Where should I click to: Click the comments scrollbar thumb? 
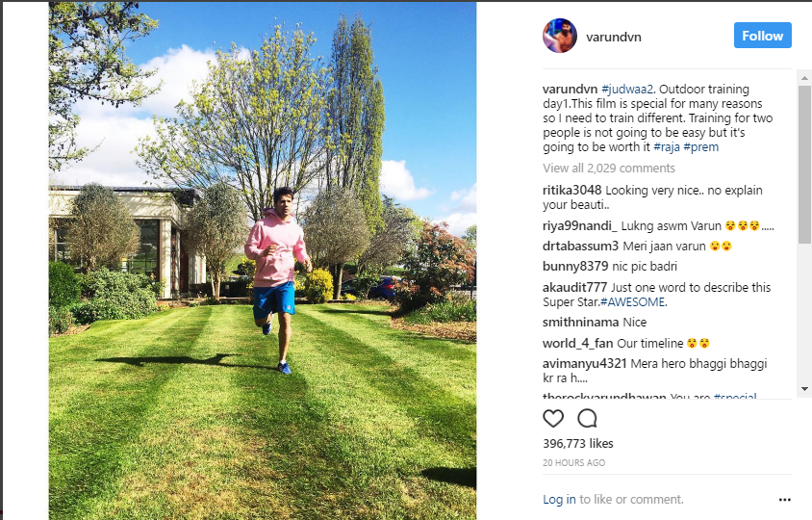(804, 164)
